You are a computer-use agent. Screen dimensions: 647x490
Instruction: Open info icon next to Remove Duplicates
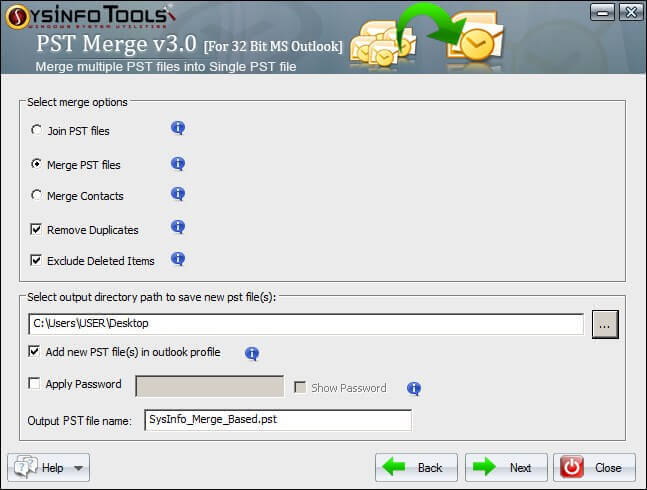coord(178,227)
